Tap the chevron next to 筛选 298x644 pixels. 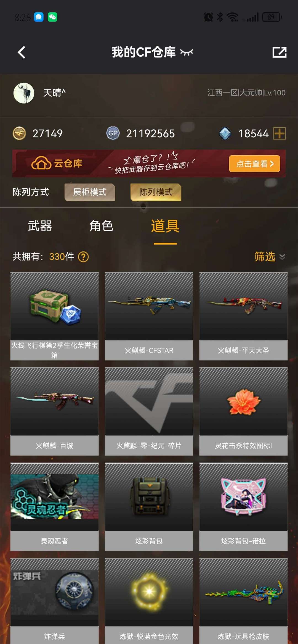coord(282,257)
